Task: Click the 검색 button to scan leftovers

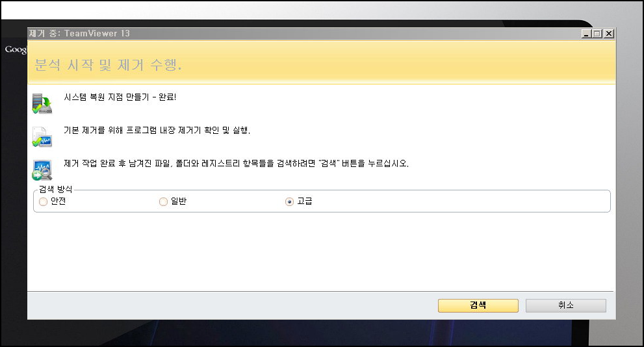Action: tap(478, 305)
